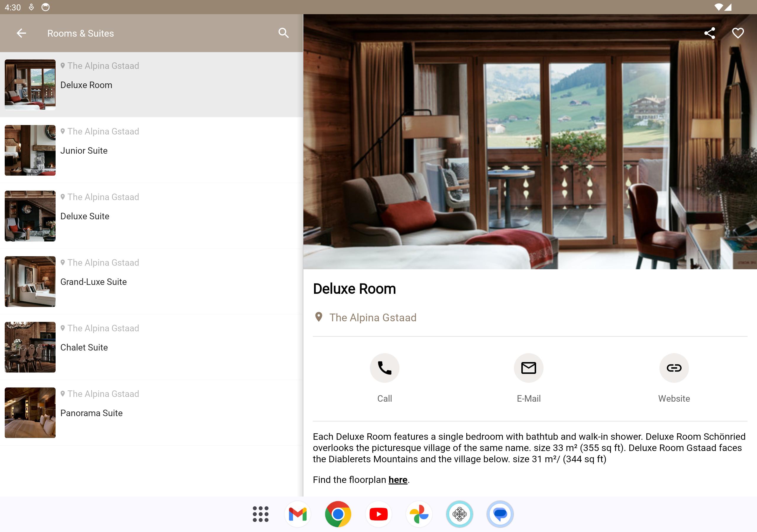Tap The Alpina Gstaad location in detail pane
The height and width of the screenshot is (532, 757).
point(373,317)
